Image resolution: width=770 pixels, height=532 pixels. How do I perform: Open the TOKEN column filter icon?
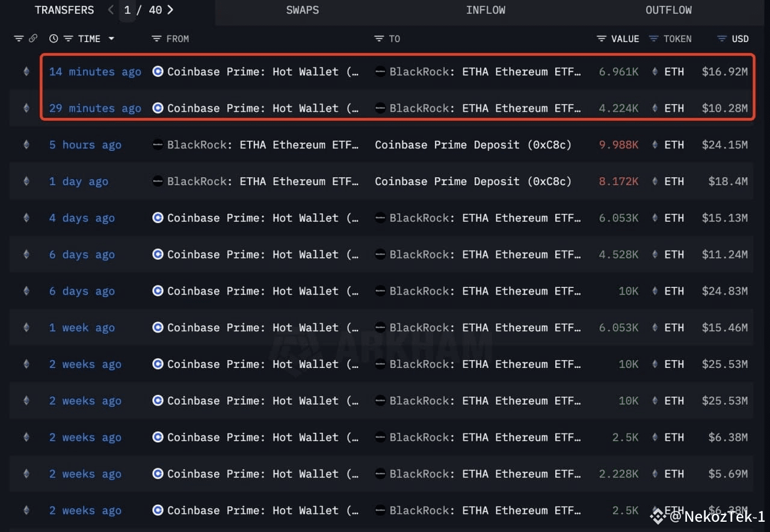pos(654,38)
